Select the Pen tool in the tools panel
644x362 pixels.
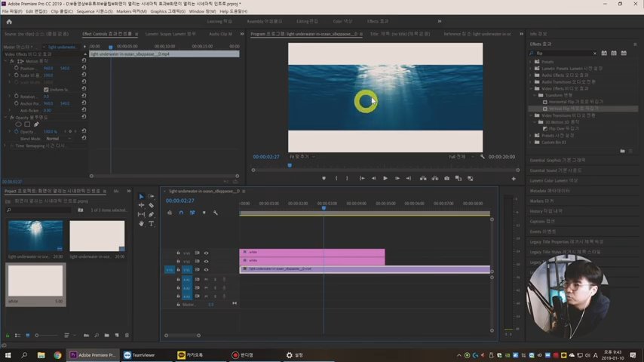pos(151,214)
